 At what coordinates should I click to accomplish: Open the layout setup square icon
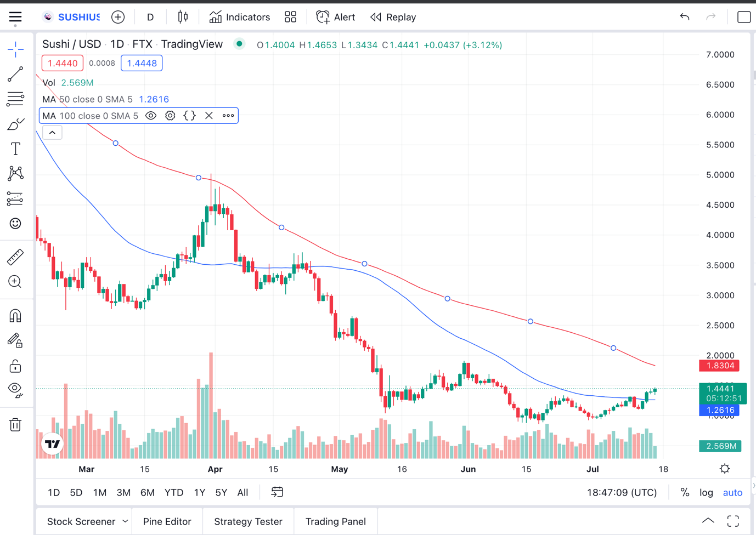[744, 18]
